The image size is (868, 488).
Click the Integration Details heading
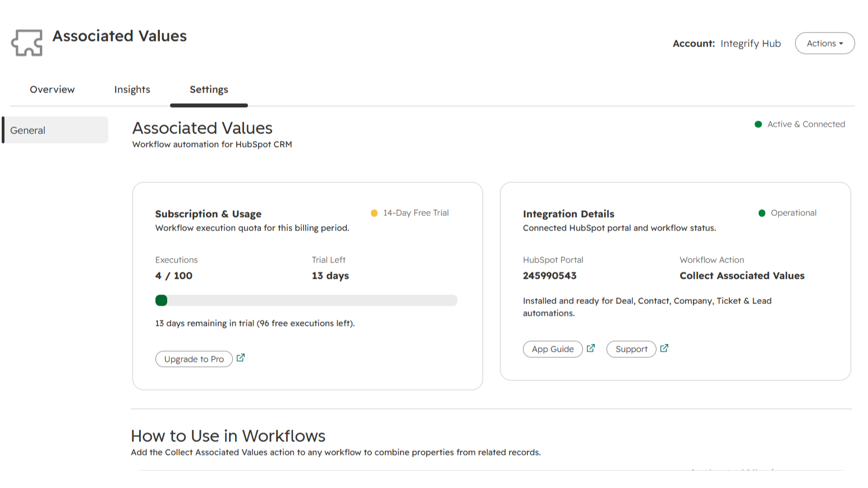coord(568,214)
